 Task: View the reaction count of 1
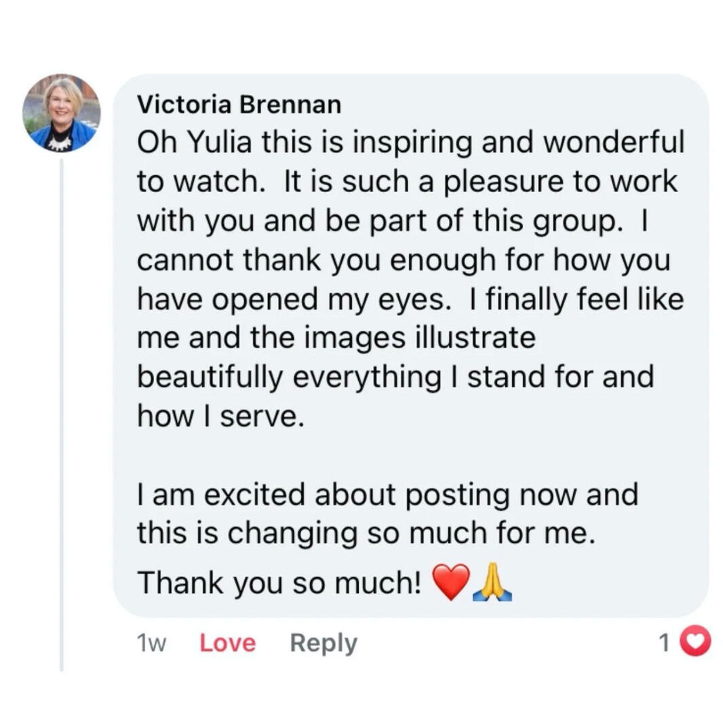click(664, 643)
